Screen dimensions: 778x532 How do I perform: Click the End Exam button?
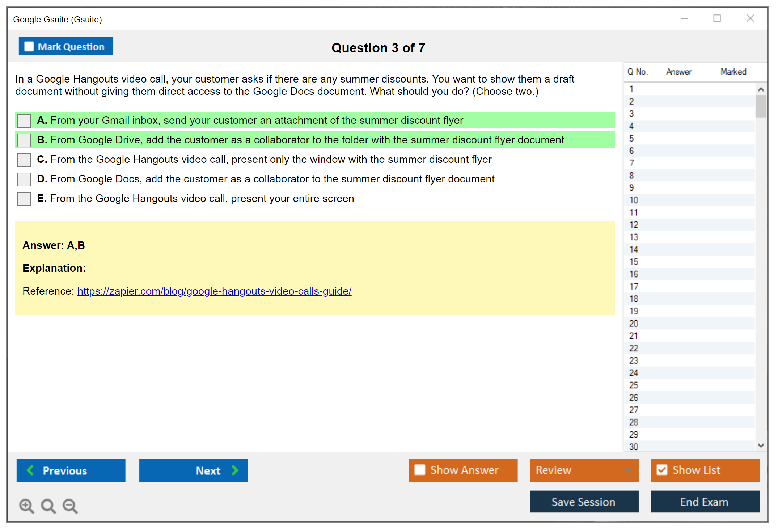pos(705,502)
